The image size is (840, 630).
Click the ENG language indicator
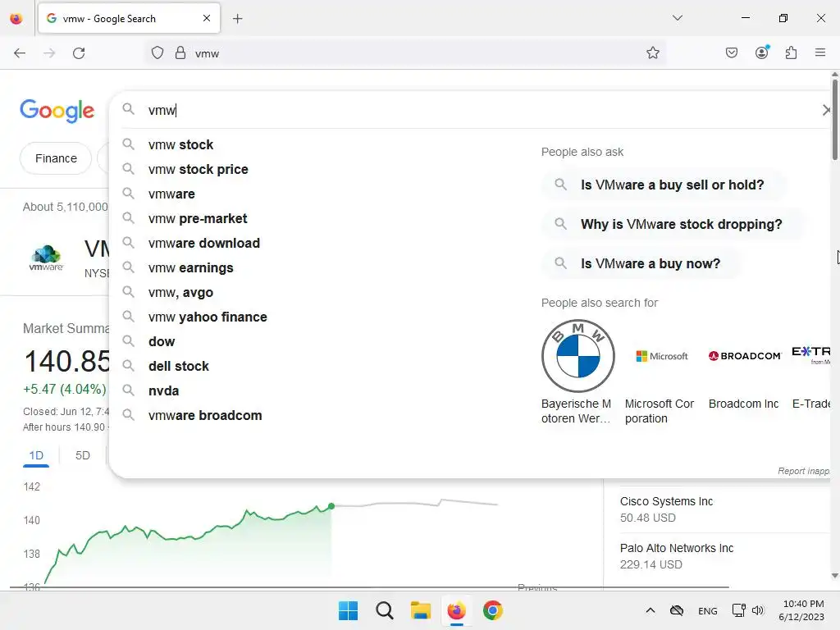708,610
